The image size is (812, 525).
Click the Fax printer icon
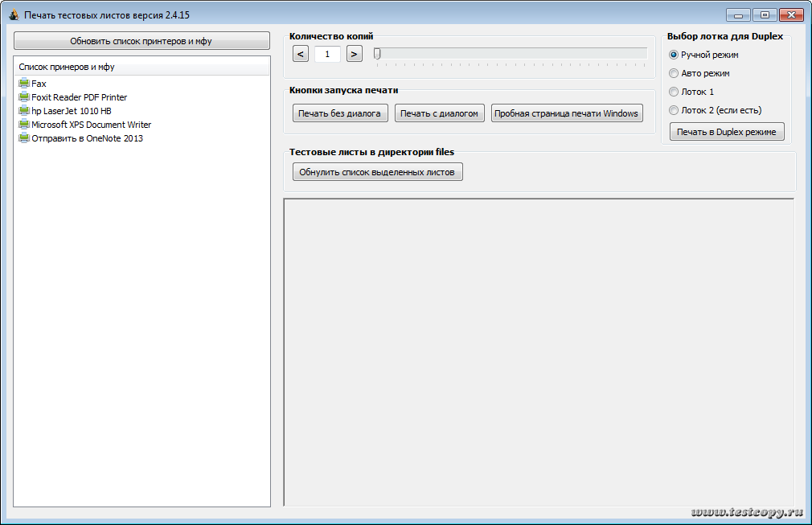[24, 84]
